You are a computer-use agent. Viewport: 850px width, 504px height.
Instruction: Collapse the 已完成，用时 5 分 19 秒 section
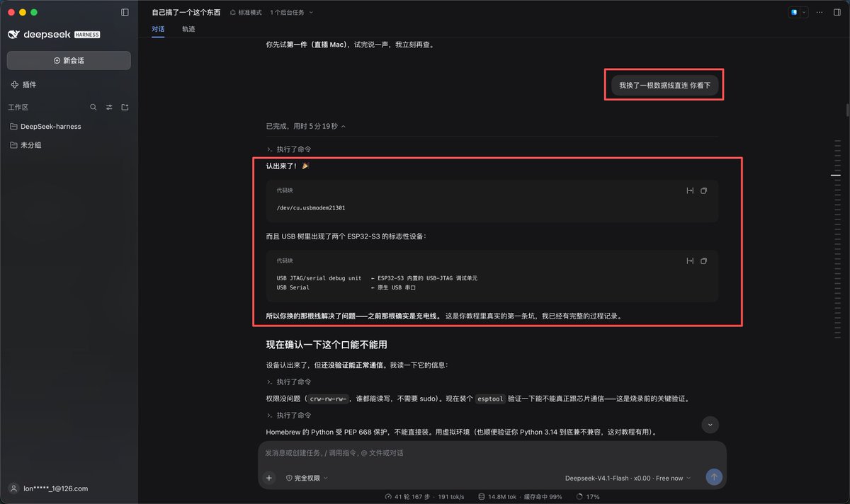pos(306,126)
